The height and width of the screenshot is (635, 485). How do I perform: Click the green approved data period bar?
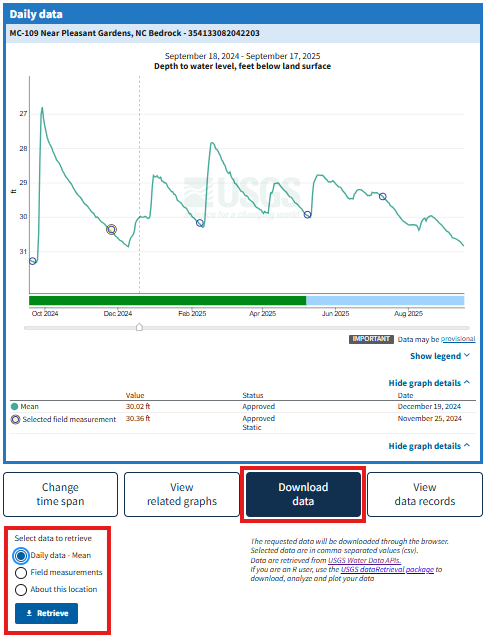(168, 300)
